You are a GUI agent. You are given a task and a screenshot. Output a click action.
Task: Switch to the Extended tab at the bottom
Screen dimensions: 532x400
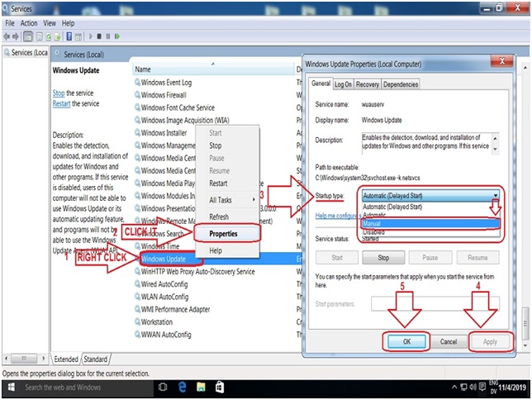(66, 359)
